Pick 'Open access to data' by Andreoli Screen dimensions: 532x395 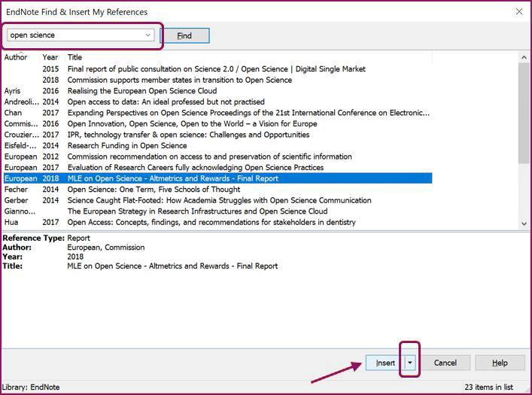166,102
